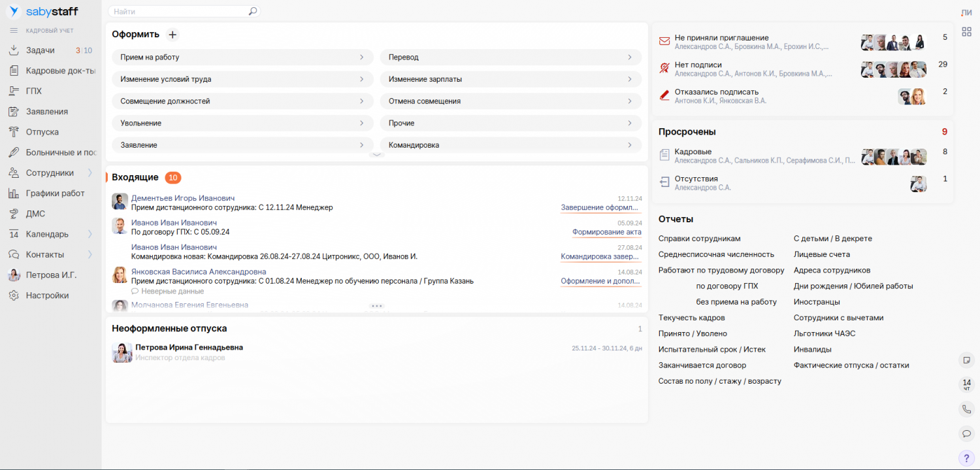This screenshot has height=470, width=980.
Task: Open the notes sticker icon in right panel
Action: pos(966,360)
